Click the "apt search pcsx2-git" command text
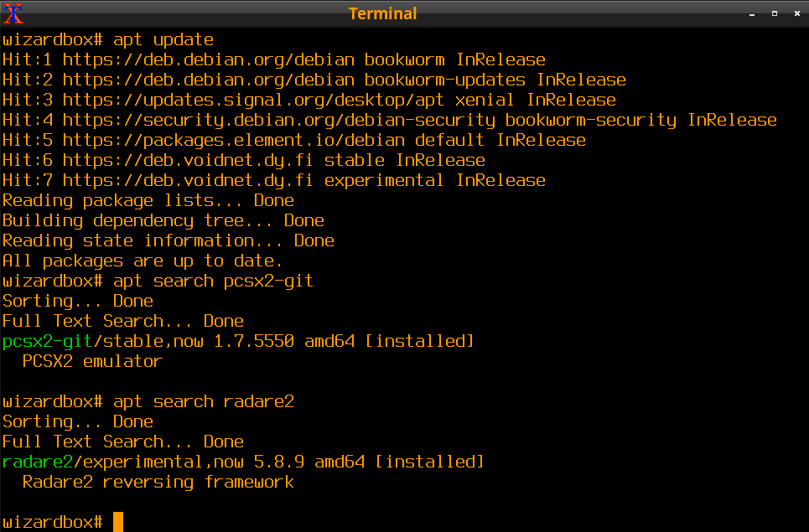The image size is (809, 532). point(213,281)
